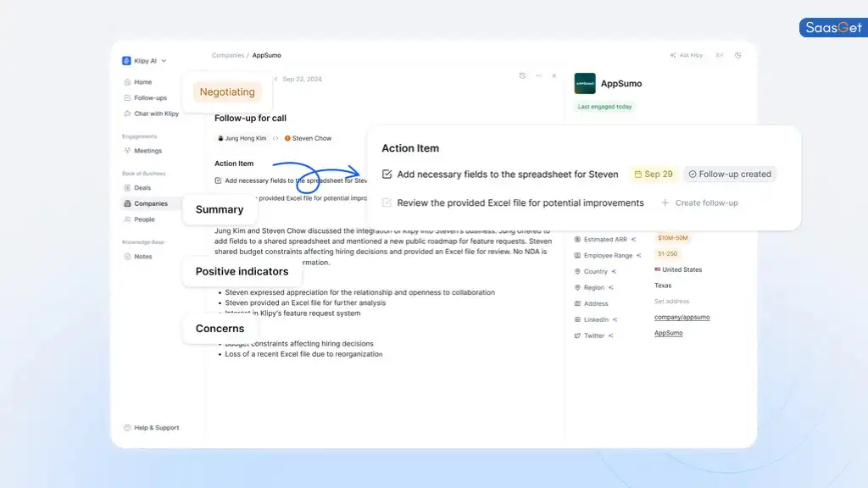The height and width of the screenshot is (488, 868).
Task: Click the Country location icon
Action: [x=577, y=272]
